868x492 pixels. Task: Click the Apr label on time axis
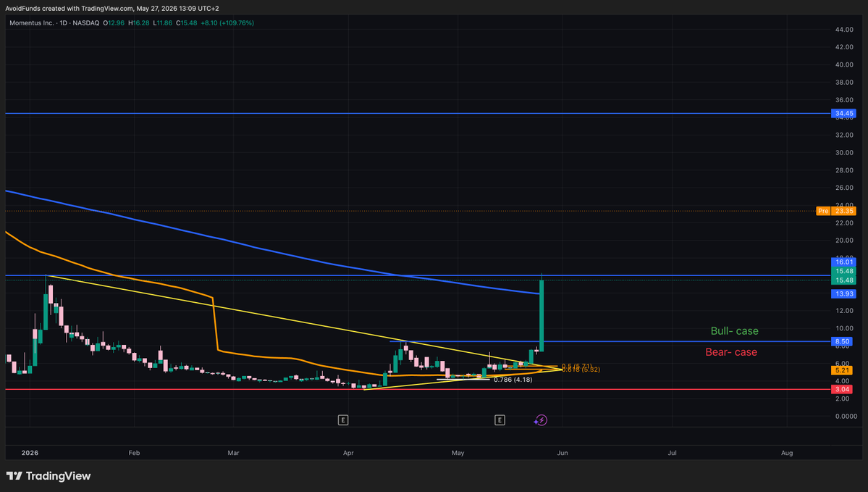coord(348,453)
